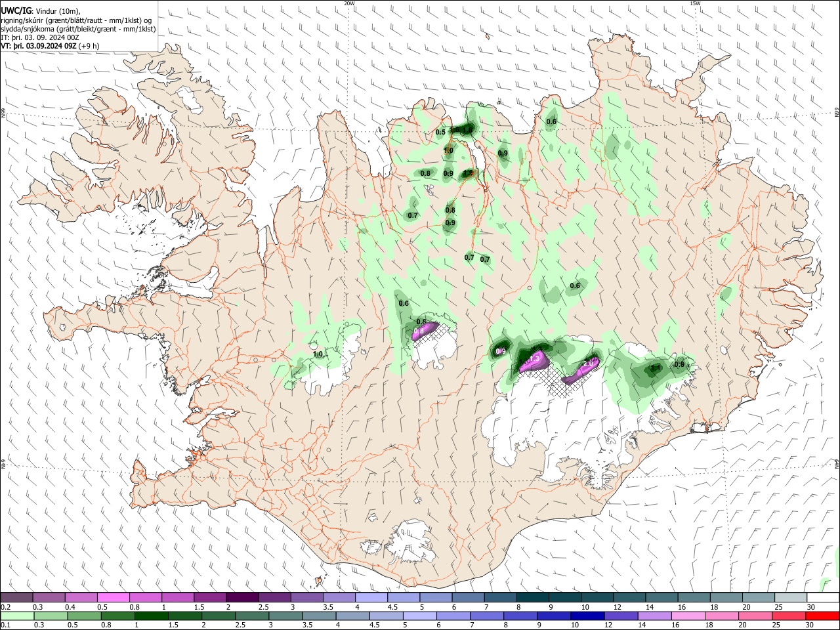Select the slate teal 14 mm swatch in upper legend

[x=662, y=597]
